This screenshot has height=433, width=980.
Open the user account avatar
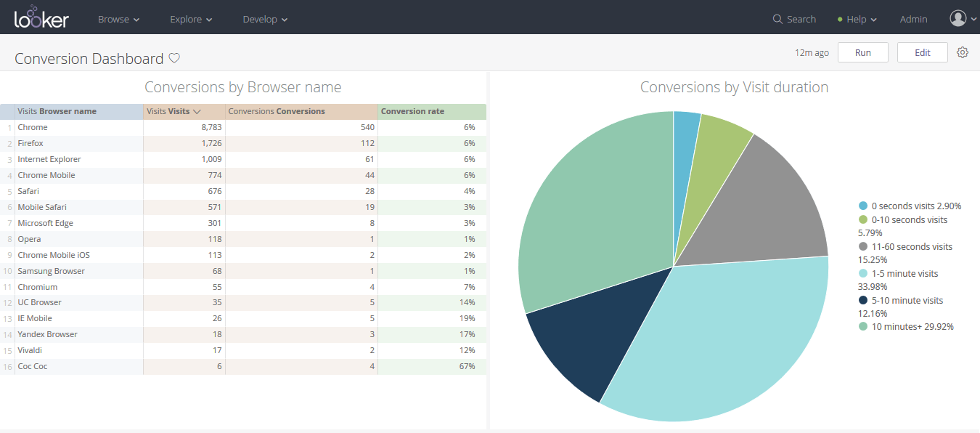pos(957,19)
